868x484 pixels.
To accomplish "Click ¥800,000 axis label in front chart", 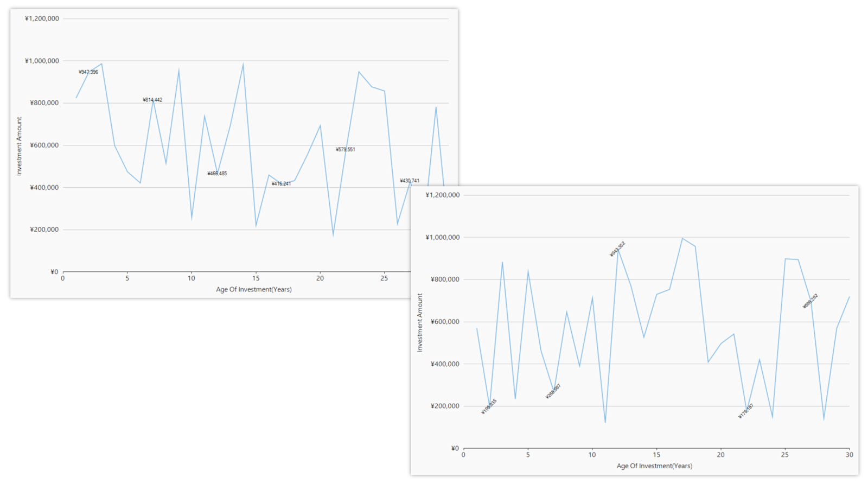I will (x=445, y=279).
